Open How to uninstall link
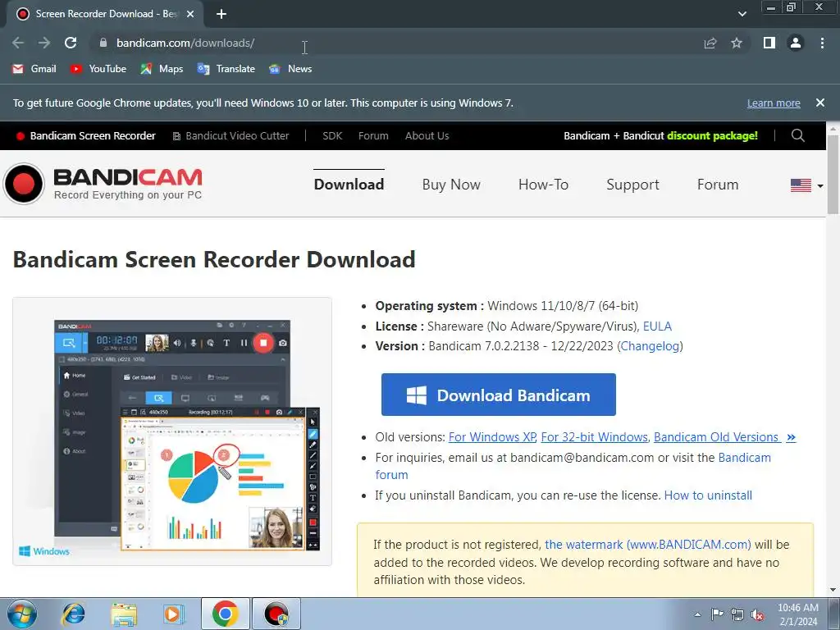Screen dimensions: 840x630 click(x=708, y=495)
